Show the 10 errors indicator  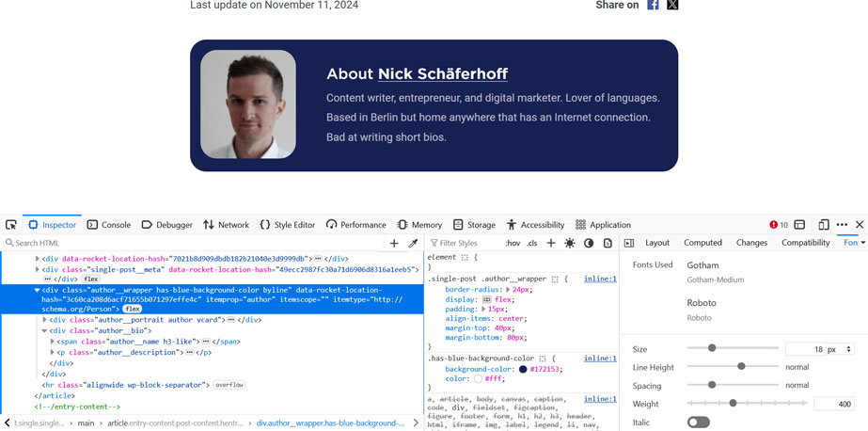[779, 225]
